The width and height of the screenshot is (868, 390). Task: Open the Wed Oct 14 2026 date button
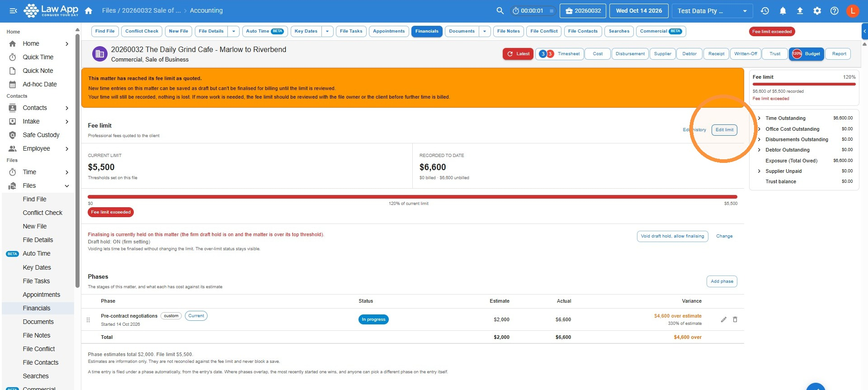(x=639, y=11)
